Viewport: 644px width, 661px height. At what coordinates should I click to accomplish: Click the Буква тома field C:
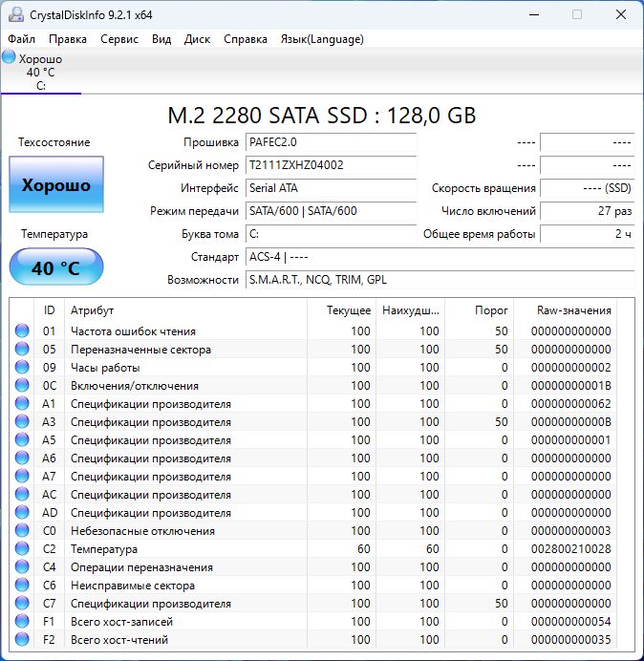[x=331, y=233]
